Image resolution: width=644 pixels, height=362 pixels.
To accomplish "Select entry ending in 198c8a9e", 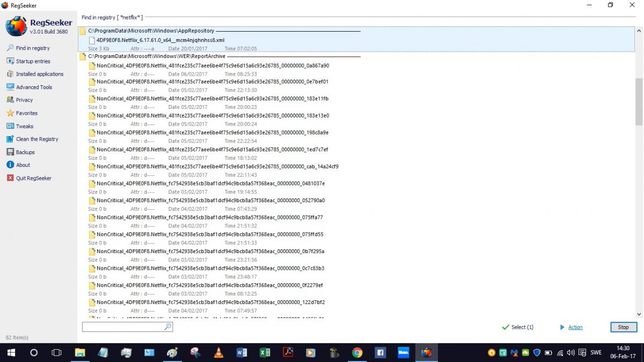I will (213, 132).
